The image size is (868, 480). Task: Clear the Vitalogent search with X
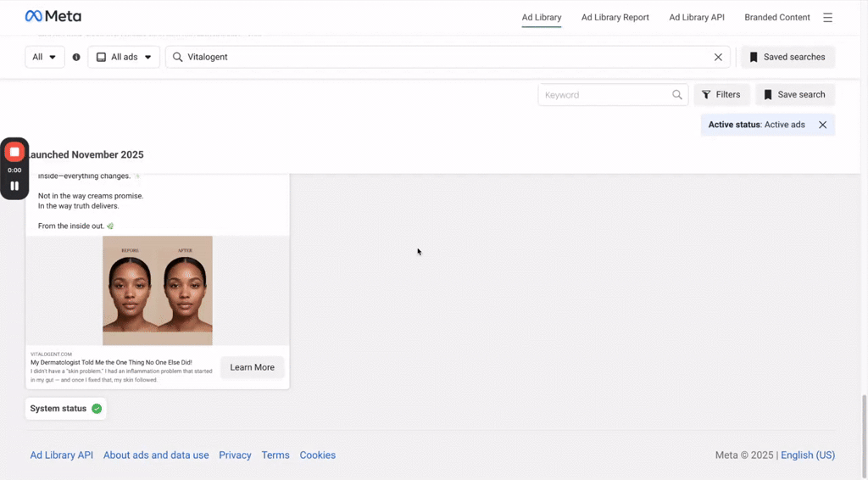coord(718,57)
